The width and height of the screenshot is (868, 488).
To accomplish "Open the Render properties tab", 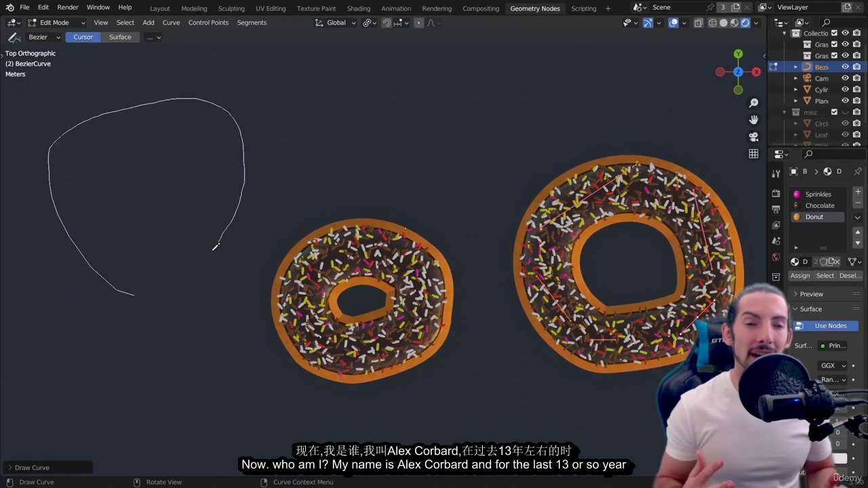I will (x=776, y=193).
